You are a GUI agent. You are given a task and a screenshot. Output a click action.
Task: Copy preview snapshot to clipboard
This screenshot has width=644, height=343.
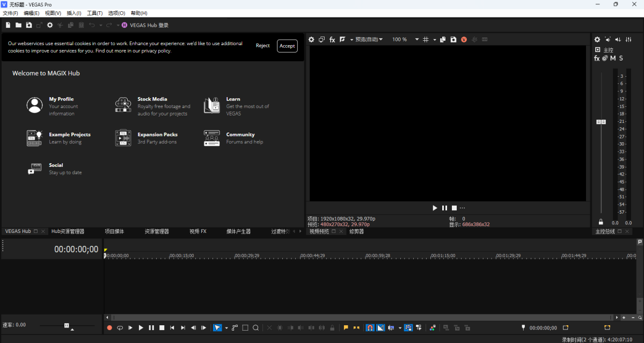click(x=443, y=39)
